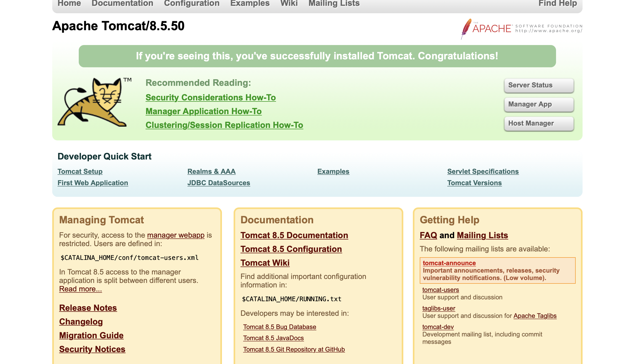This screenshot has width=621, height=364.
Task: Open the Wiki navigation item
Action: pyautogui.click(x=289, y=3)
